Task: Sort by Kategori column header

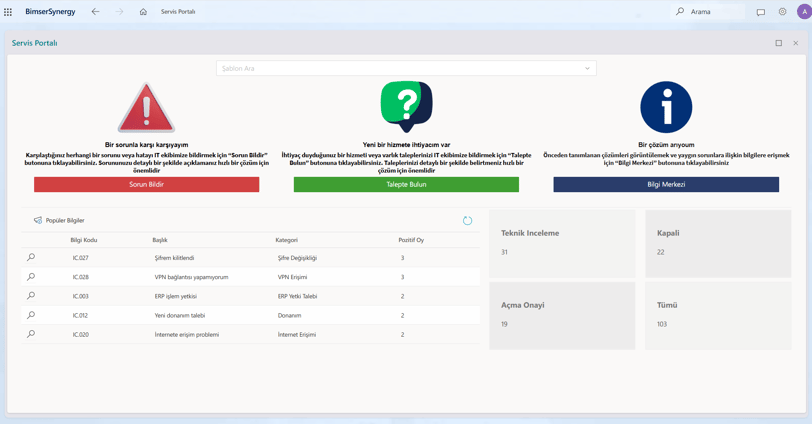Action: [x=286, y=240]
